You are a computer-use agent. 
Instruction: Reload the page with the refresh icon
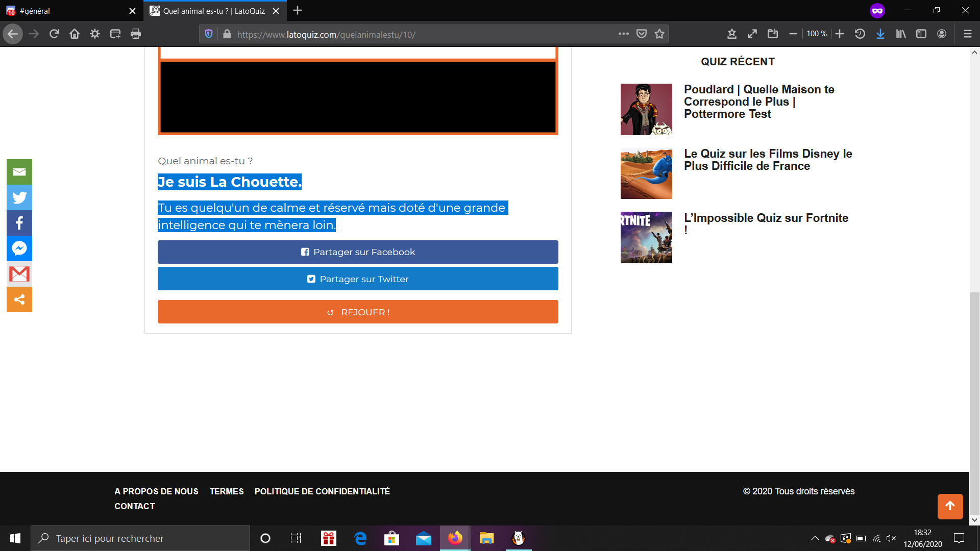[x=54, y=34]
